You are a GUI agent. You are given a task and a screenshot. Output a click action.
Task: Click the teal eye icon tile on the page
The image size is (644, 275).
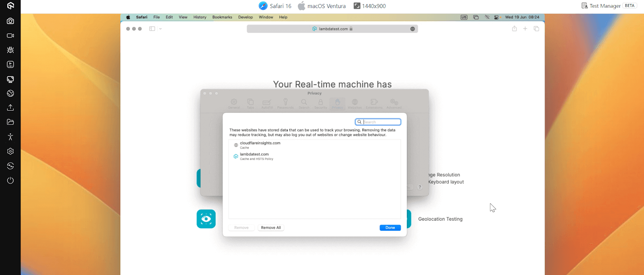pos(206,219)
